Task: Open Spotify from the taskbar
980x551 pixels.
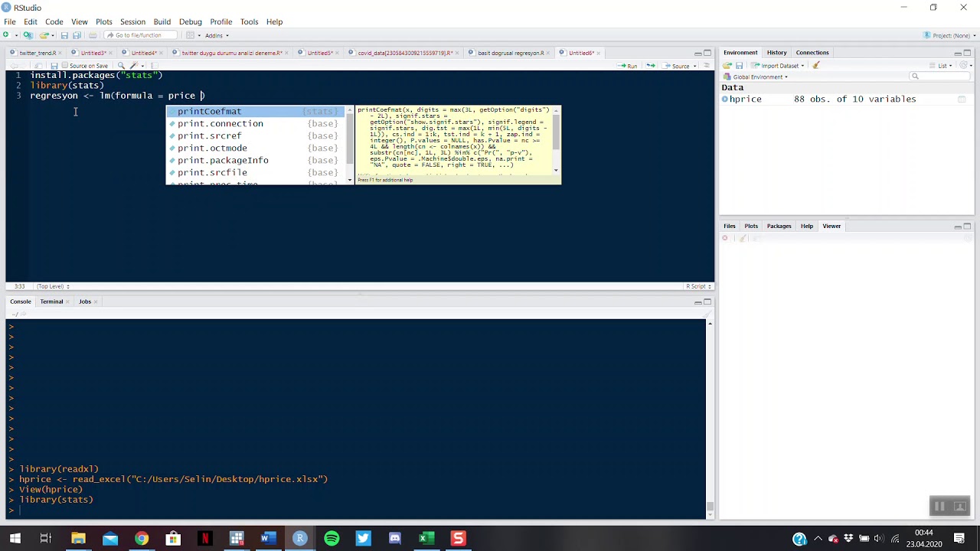Action: point(332,539)
